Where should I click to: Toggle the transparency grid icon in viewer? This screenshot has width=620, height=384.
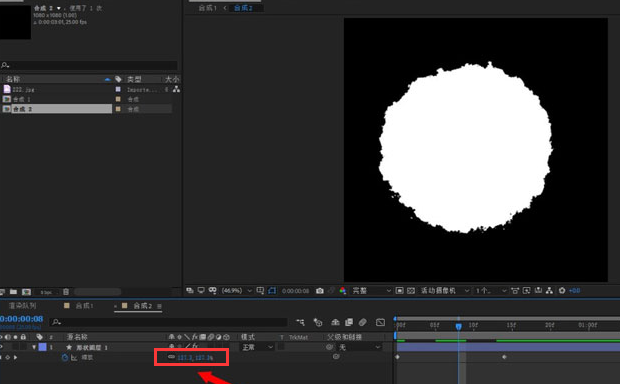click(x=411, y=291)
